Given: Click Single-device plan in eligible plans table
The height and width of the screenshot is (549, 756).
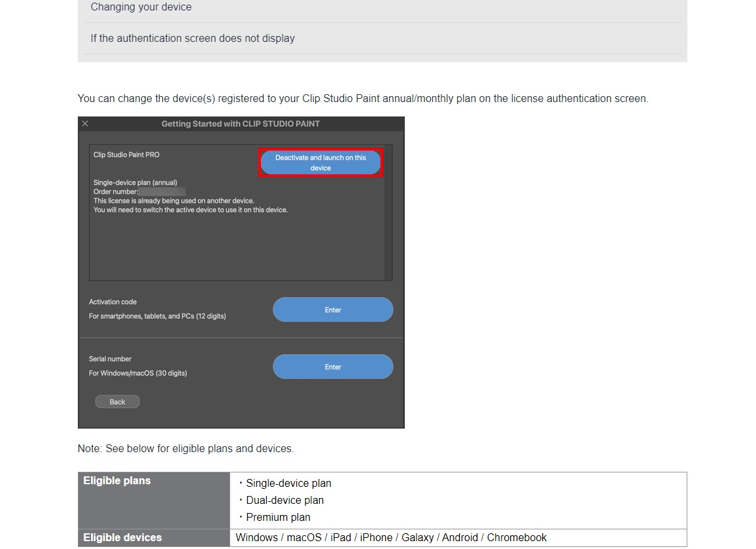Looking at the screenshot, I should [288, 484].
